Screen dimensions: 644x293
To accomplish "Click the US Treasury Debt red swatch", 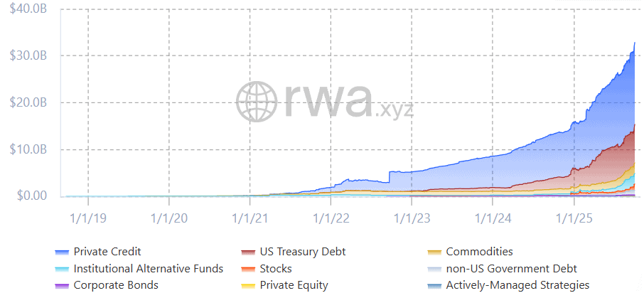I will 248,252.
